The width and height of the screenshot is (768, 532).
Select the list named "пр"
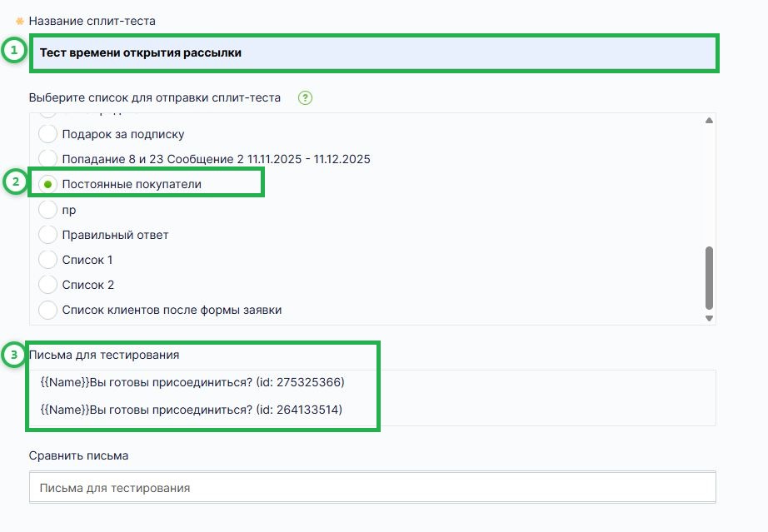tap(47, 209)
